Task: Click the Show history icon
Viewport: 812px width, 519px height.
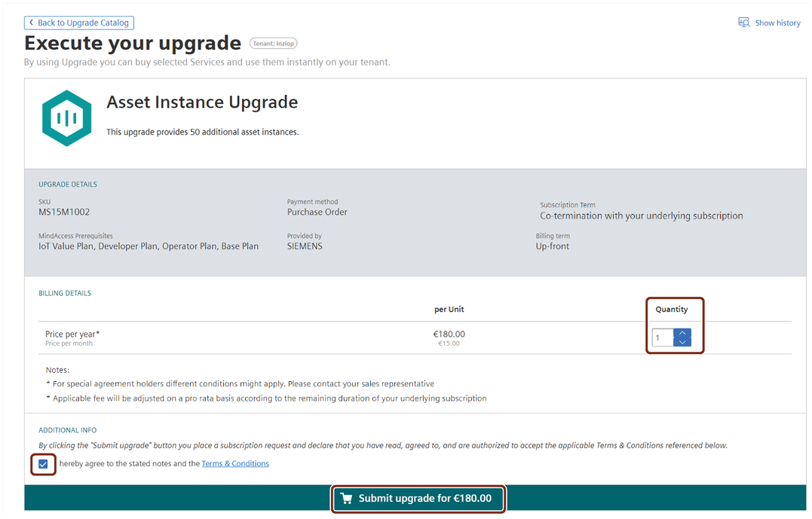Action: click(743, 23)
